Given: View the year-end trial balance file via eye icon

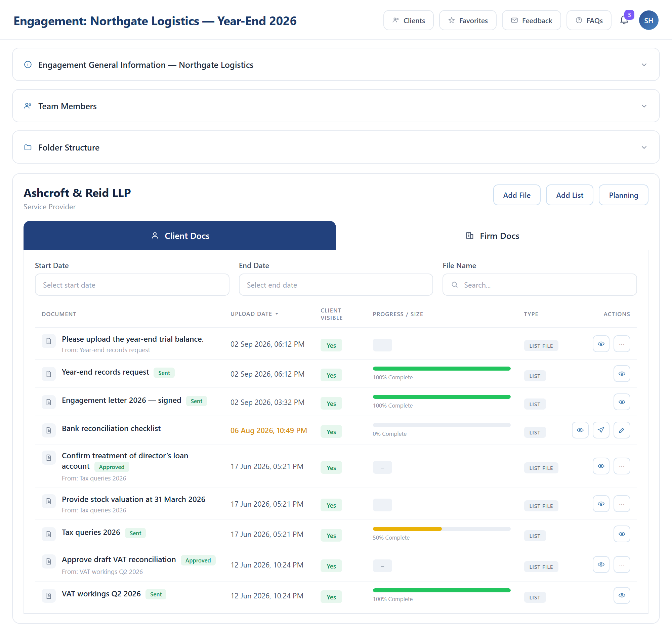Looking at the screenshot, I should click(601, 344).
